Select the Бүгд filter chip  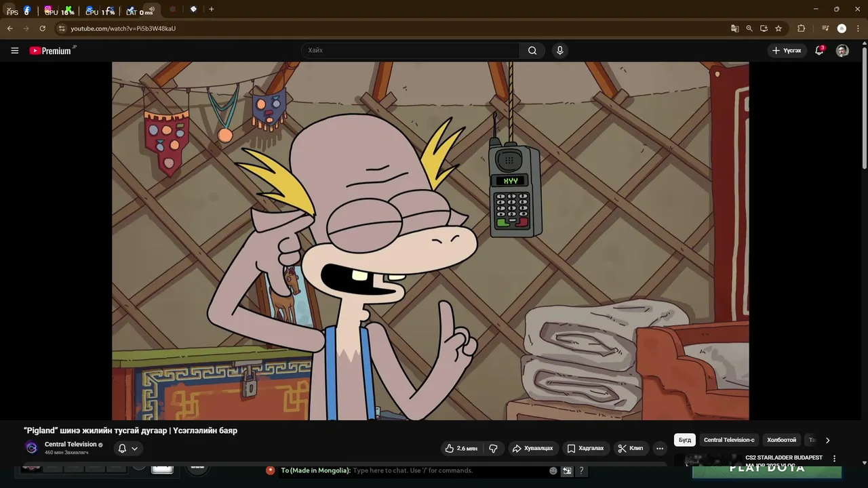pos(685,440)
